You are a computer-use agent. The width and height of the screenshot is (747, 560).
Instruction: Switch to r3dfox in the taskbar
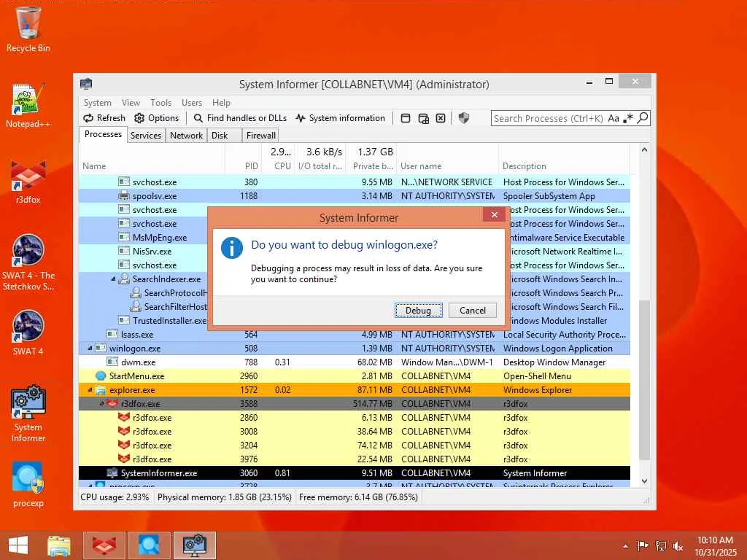coord(104,545)
